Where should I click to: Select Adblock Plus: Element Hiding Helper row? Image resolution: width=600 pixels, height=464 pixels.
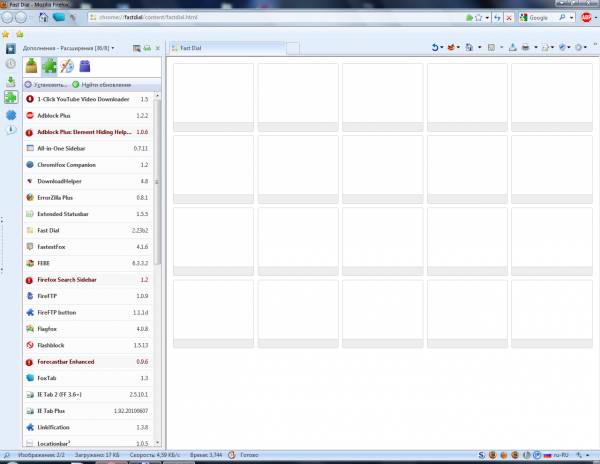click(x=88, y=132)
